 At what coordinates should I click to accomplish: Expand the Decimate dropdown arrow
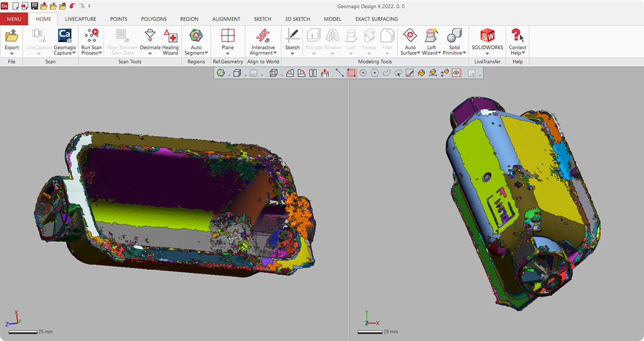click(x=150, y=54)
